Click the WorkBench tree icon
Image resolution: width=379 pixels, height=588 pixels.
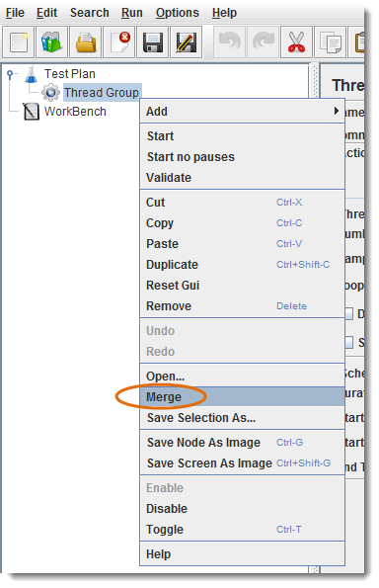(31, 112)
